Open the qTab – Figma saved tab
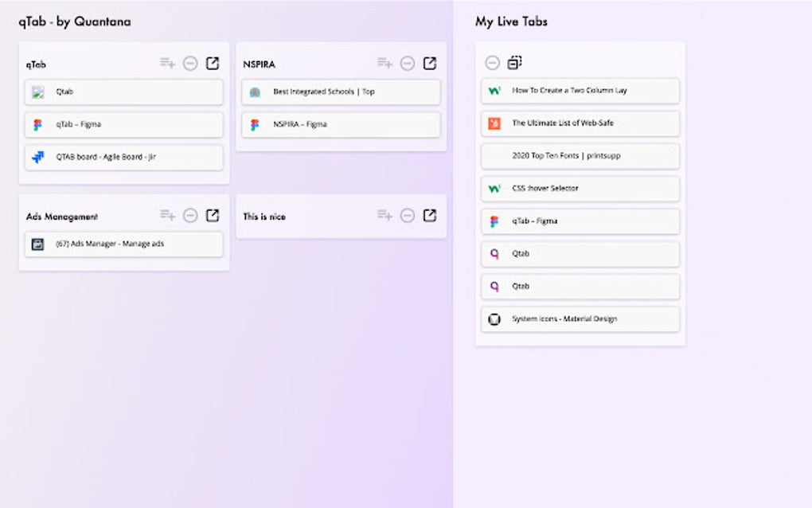Image resolution: width=812 pixels, height=508 pixels. click(x=124, y=124)
